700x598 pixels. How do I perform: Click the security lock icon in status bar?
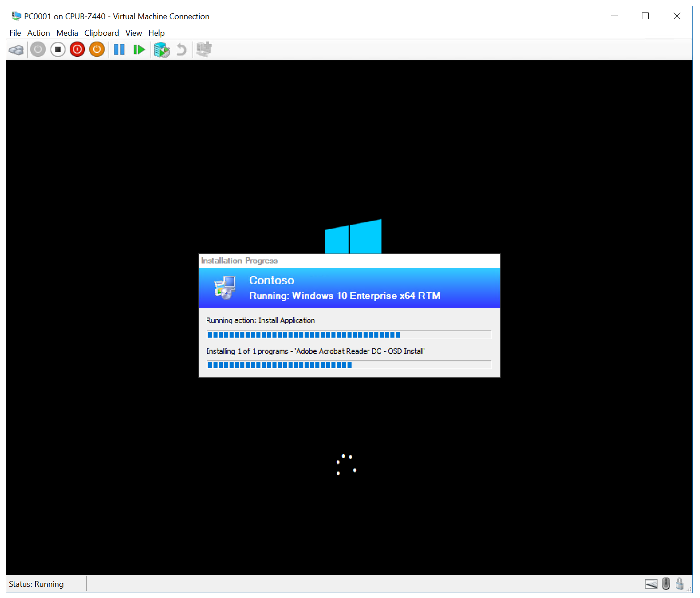tap(680, 583)
